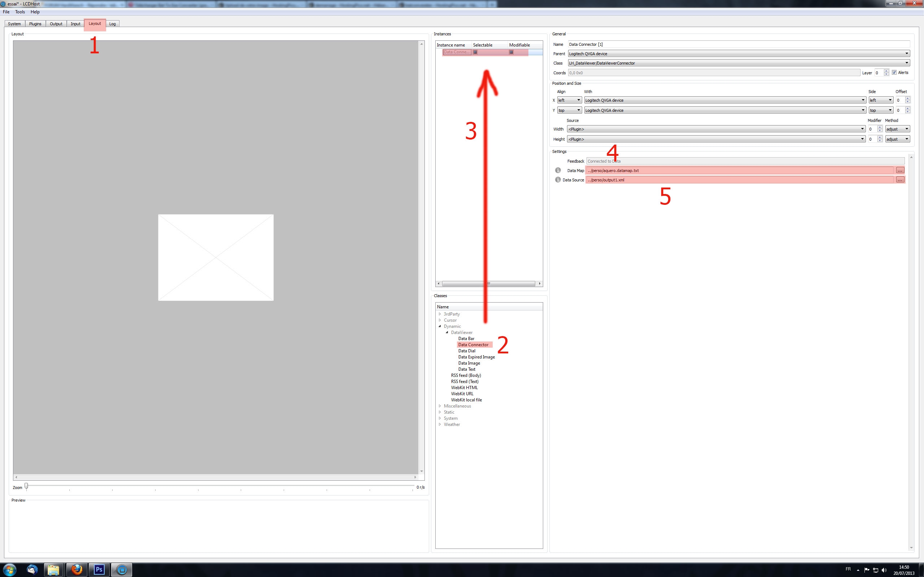This screenshot has height=577, width=924.
Task: Open the Parent dropdown
Action: (x=738, y=53)
